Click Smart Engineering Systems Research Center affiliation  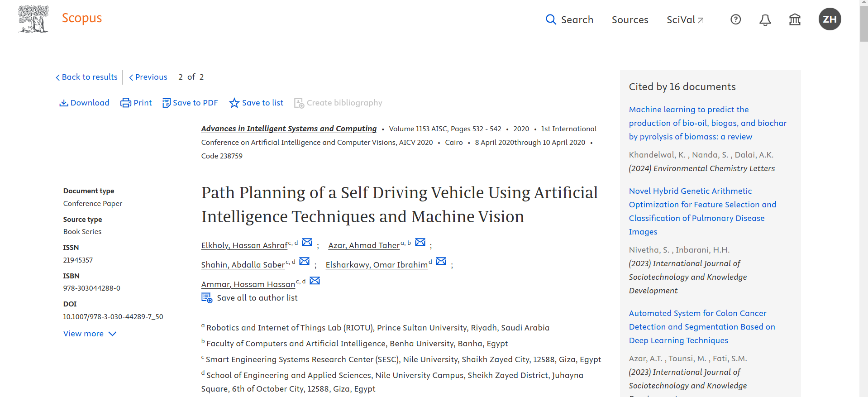[403, 359]
